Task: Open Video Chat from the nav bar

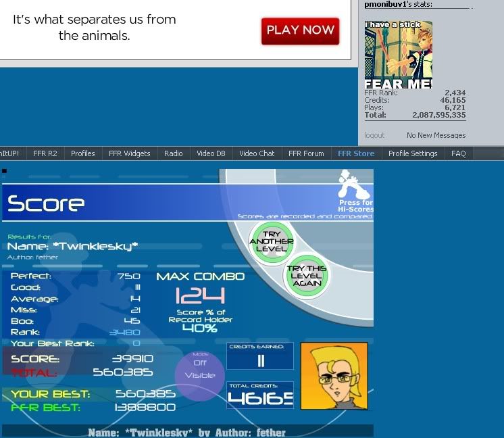Action: 257,153
